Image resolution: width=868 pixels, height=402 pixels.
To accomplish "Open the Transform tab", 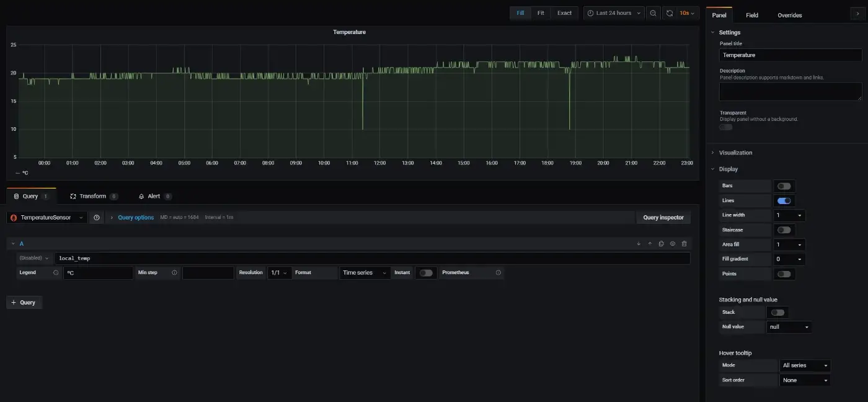I will click(x=93, y=195).
